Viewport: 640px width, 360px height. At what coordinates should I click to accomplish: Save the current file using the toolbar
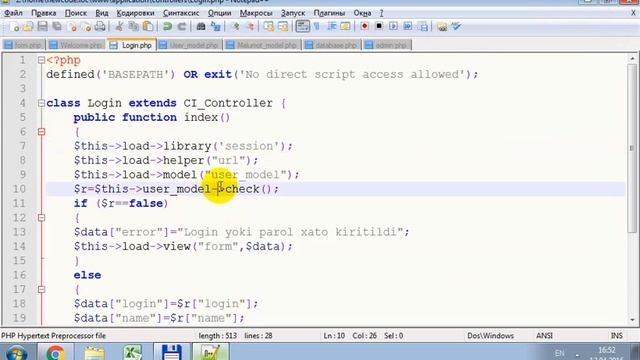[x=42, y=27]
